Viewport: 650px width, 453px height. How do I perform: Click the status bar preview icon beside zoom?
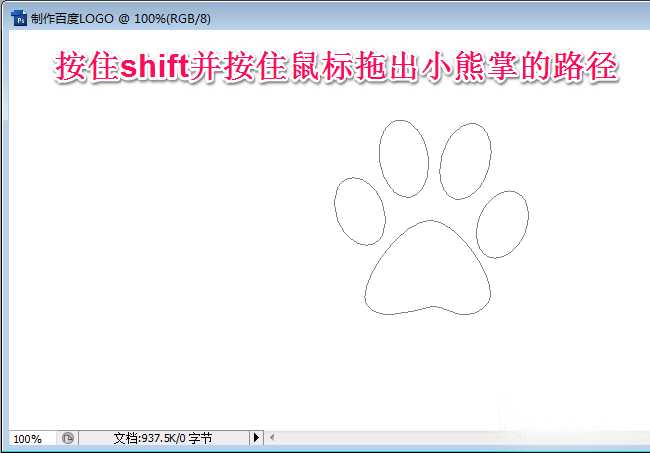click(67, 438)
